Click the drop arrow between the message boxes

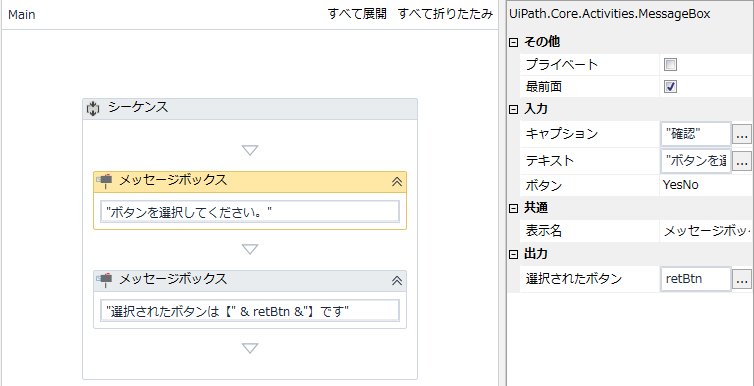[250, 249]
